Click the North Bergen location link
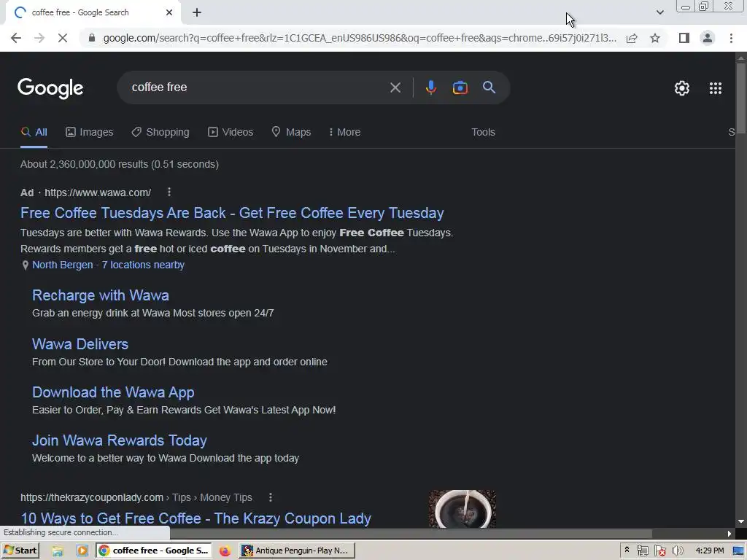Viewport: 747px width, 560px height. click(x=63, y=265)
